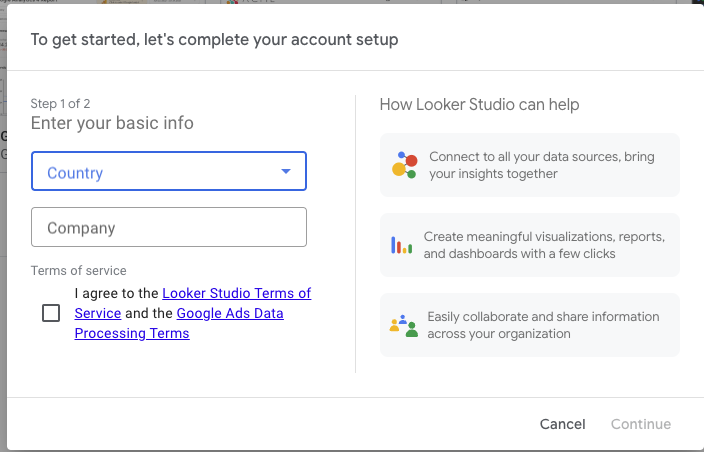Click the 'Step 1 of 2' label
The width and height of the screenshot is (704, 452).
[x=60, y=104]
